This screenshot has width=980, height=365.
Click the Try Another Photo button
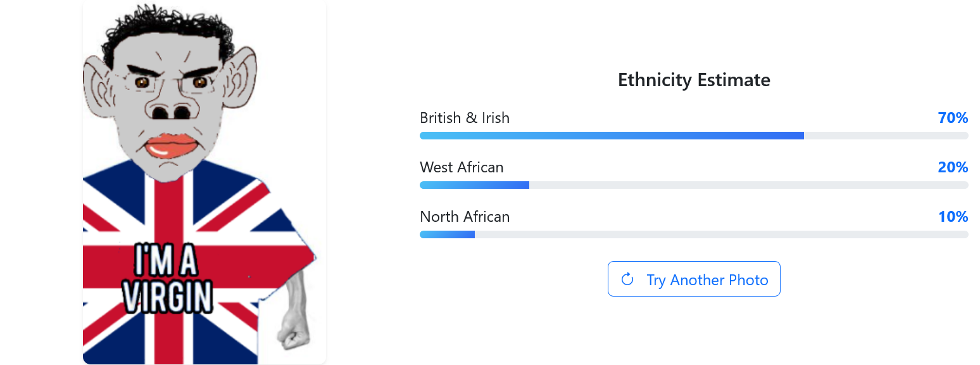point(694,279)
